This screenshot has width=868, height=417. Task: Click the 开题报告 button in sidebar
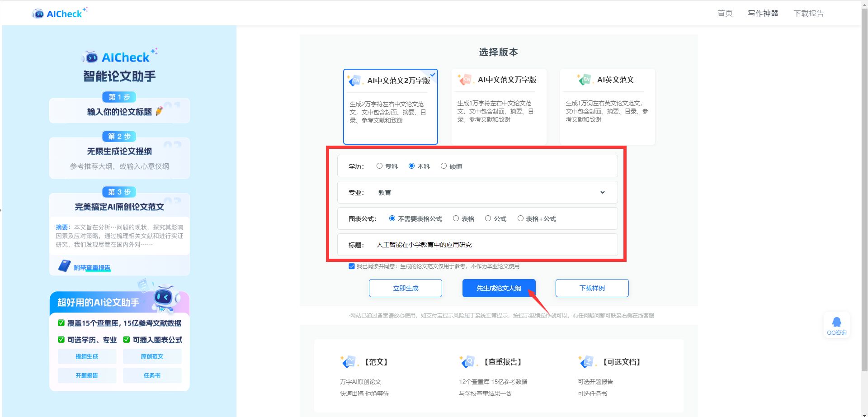tap(87, 375)
